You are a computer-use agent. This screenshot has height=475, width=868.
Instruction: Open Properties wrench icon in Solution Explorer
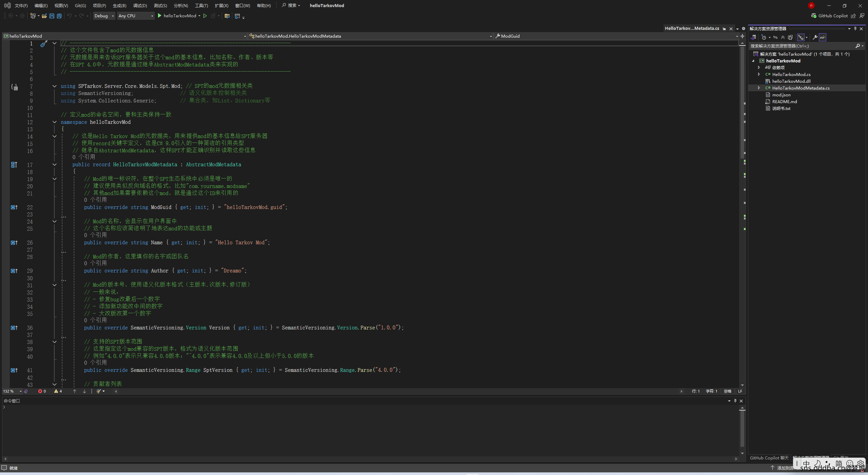[815, 37]
